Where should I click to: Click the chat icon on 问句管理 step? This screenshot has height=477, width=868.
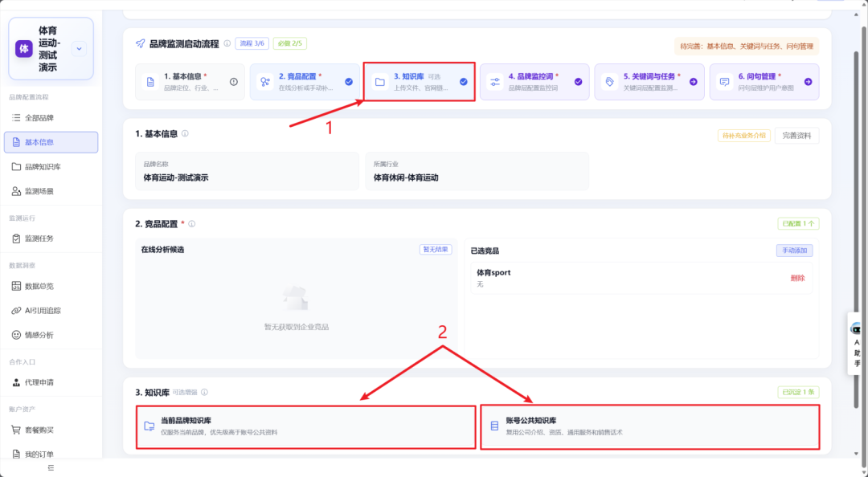tap(725, 82)
